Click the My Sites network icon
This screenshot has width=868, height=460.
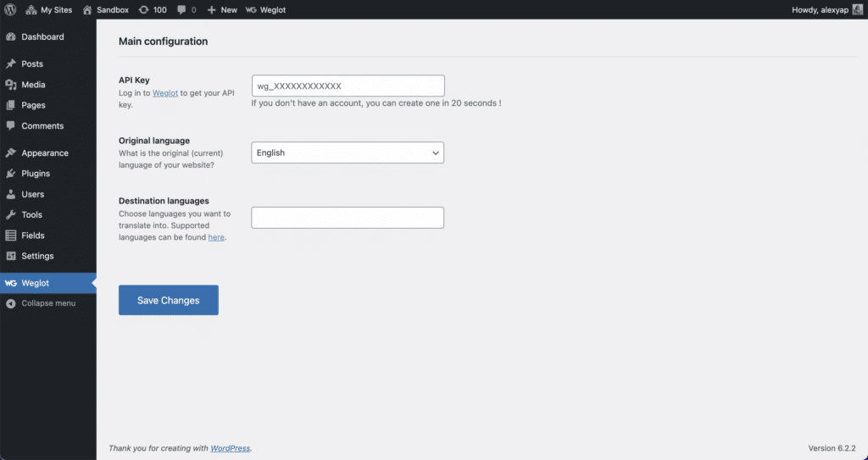tap(31, 10)
